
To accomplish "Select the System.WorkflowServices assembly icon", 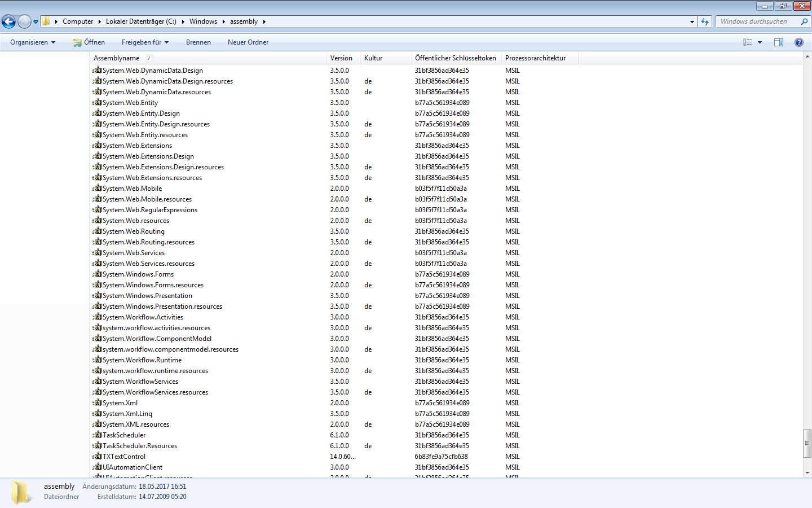I will [97, 382].
